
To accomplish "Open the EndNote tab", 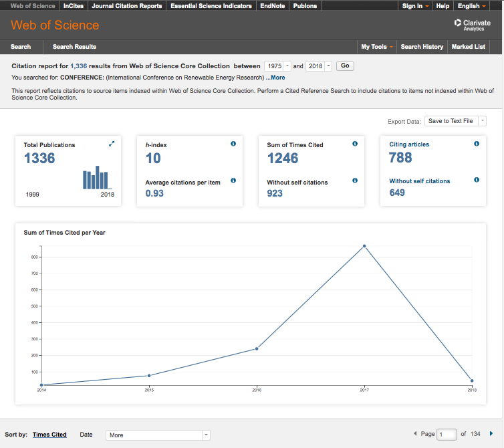I will [273, 6].
